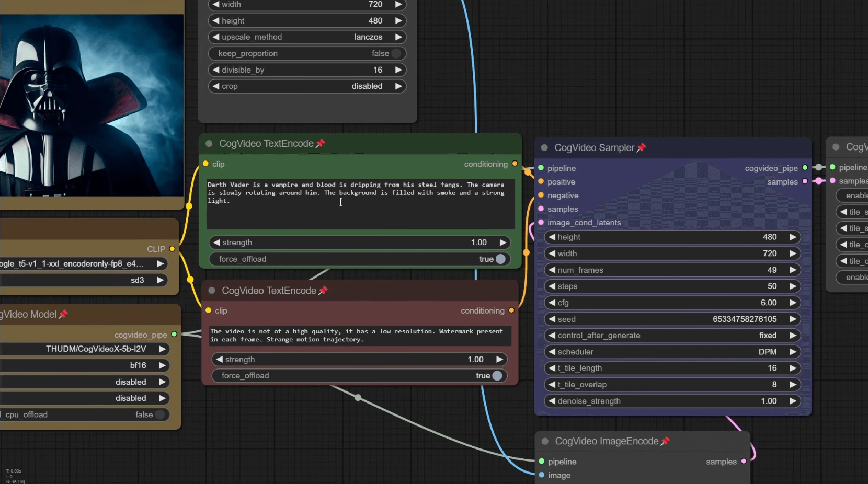Click the right arrow to increase steps value
The width and height of the screenshot is (868, 484).
(x=793, y=286)
